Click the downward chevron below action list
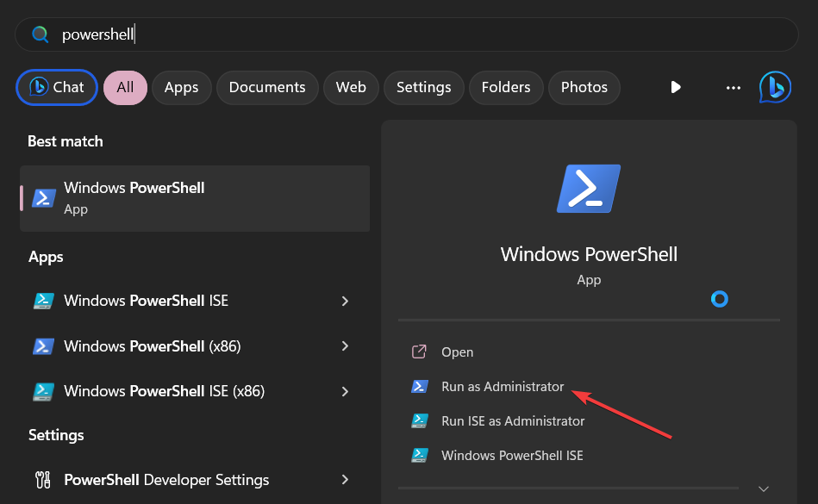The height and width of the screenshot is (504, 818). (763, 487)
